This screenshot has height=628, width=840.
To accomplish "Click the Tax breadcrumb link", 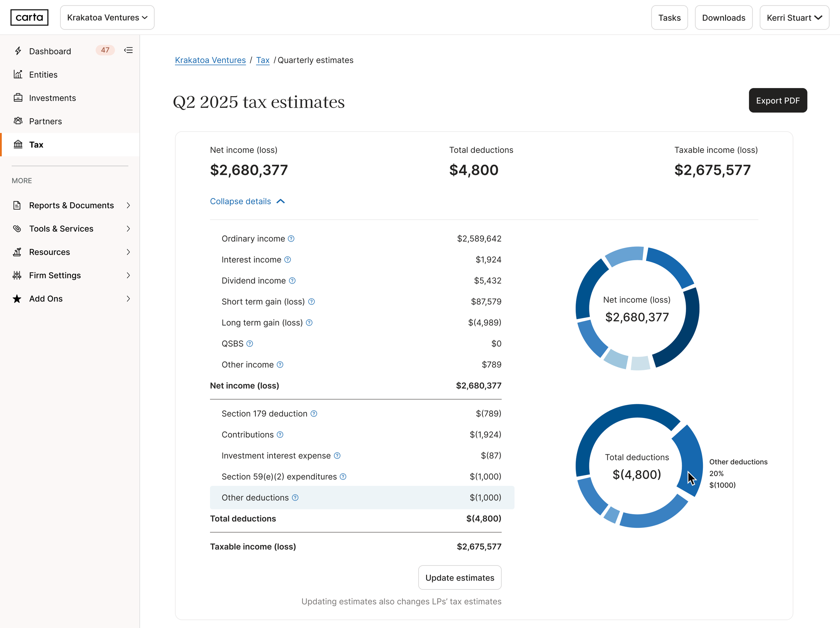I will click(262, 60).
